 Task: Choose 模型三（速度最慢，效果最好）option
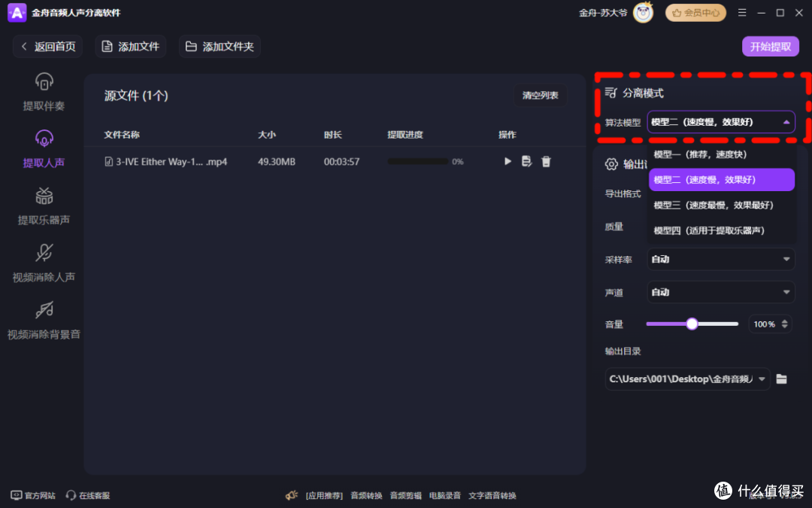point(721,205)
